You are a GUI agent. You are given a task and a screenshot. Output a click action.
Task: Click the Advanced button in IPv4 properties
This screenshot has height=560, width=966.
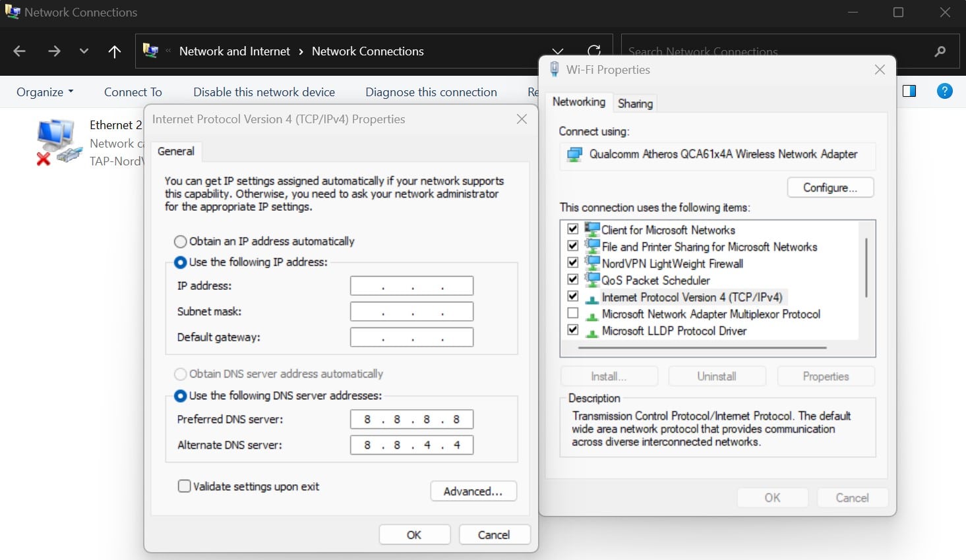473,491
